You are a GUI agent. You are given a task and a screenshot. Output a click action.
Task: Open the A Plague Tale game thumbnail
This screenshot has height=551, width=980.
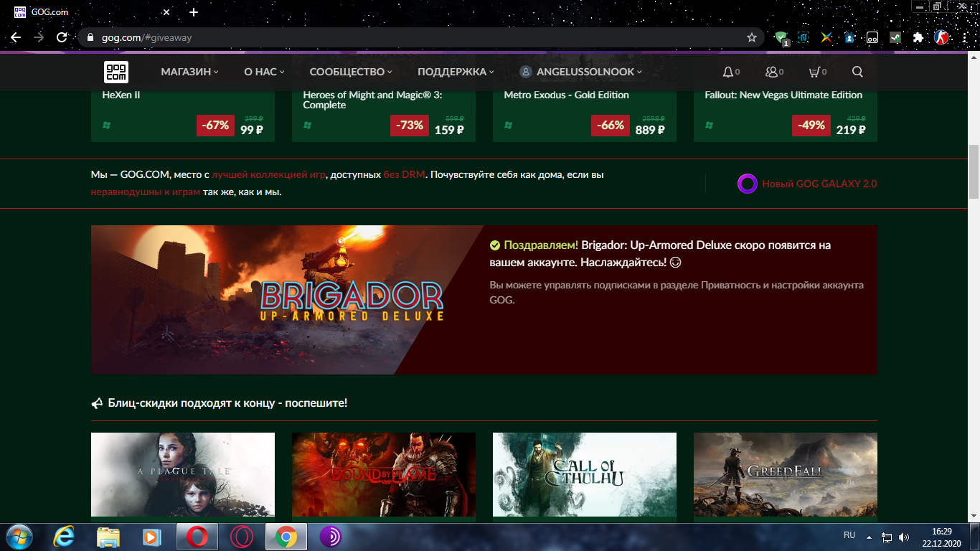pos(183,474)
